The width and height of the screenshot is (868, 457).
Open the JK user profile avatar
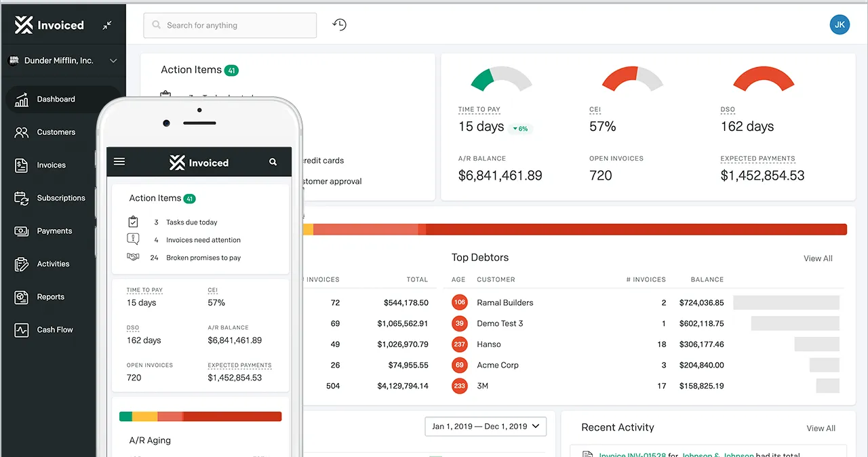tap(840, 24)
